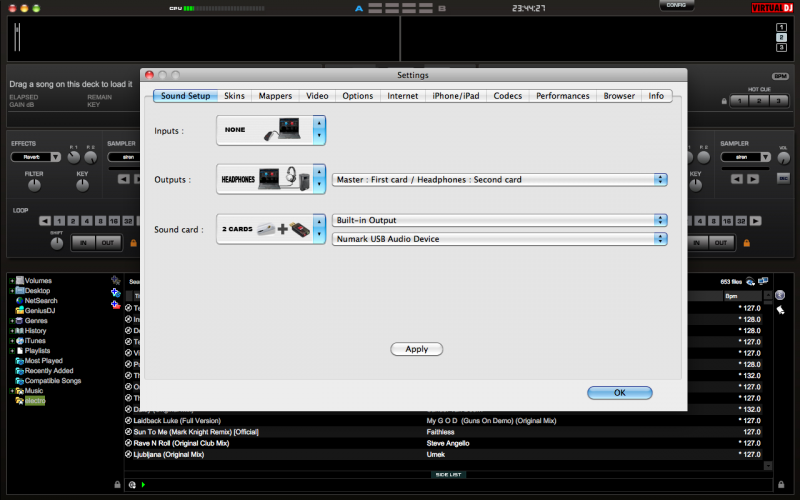The width and height of the screenshot is (800, 500).
Task: Open the Most Played filter folder
Action: [39, 361]
